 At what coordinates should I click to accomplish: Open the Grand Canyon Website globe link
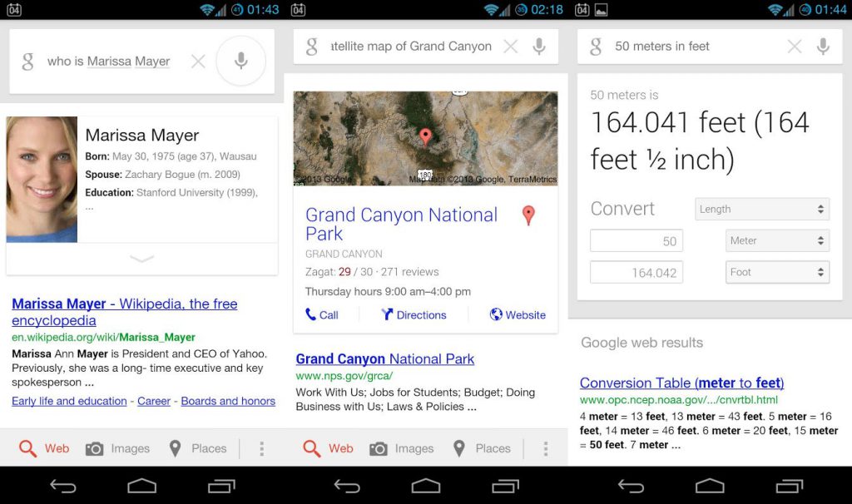point(518,315)
